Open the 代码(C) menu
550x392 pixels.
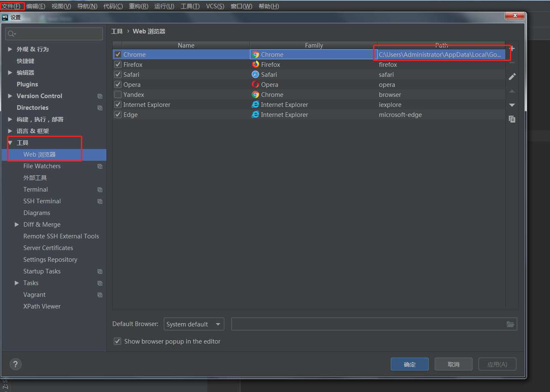(x=113, y=6)
